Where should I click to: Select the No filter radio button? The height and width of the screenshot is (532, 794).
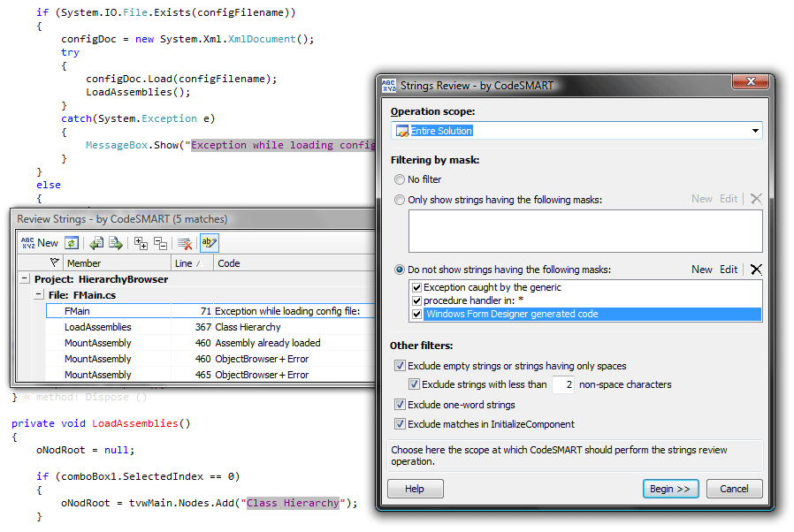click(x=400, y=179)
